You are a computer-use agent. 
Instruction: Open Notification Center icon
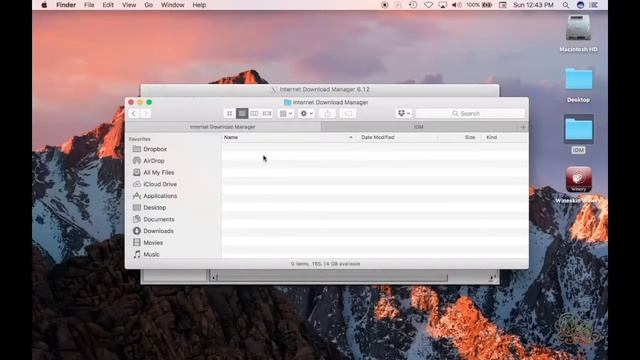tap(595, 5)
